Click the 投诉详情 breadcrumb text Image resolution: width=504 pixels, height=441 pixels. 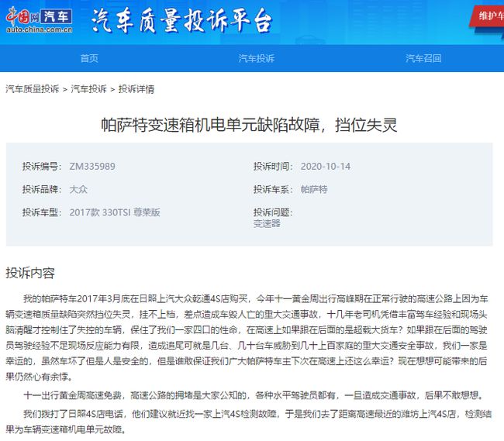tap(136, 89)
